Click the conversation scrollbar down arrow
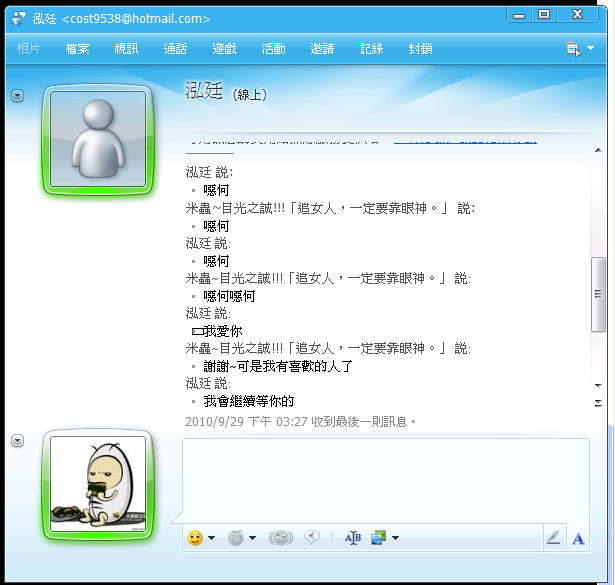The image size is (615, 585). [x=598, y=385]
